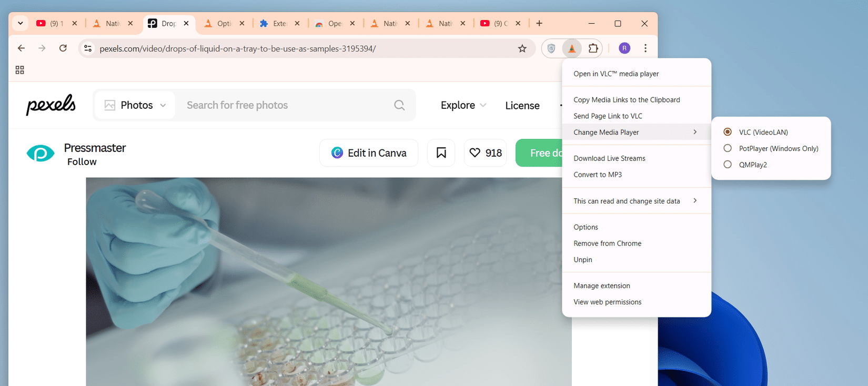Expand the Change Media Player submenu
This screenshot has width=868, height=386.
click(x=637, y=133)
